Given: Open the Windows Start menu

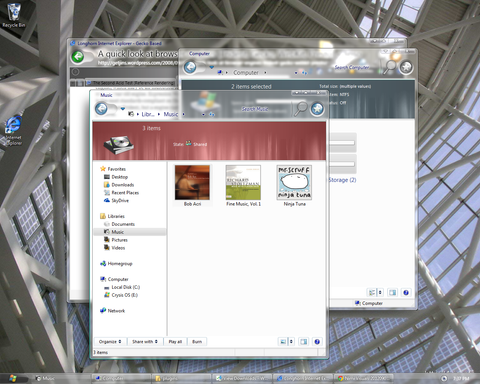Looking at the screenshot, I should coord(13,378).
